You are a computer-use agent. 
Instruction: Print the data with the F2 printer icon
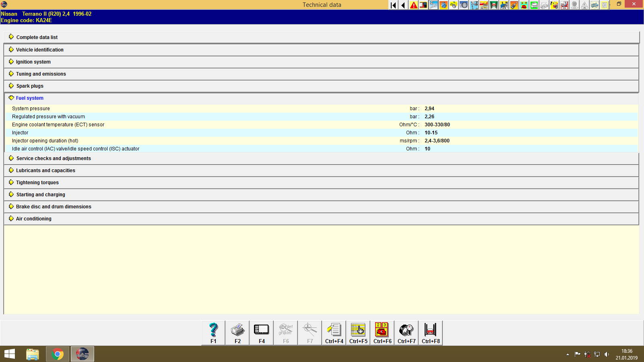(x=237, y=332)
